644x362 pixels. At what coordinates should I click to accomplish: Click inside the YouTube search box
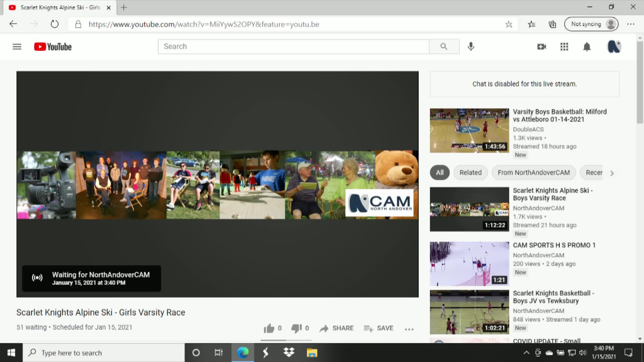pyautogui.click(x=293, y=47)
